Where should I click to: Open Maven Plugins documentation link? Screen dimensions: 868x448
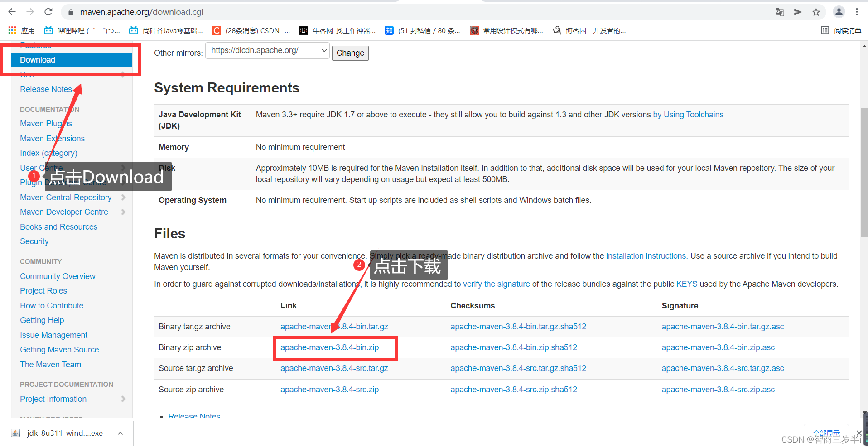[x=46, y=124]
